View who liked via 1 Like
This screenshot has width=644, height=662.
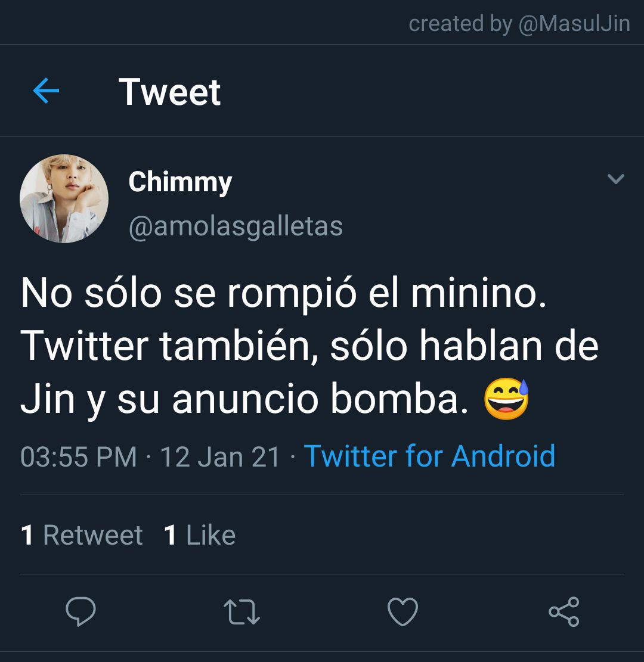[x=199, y=535]
